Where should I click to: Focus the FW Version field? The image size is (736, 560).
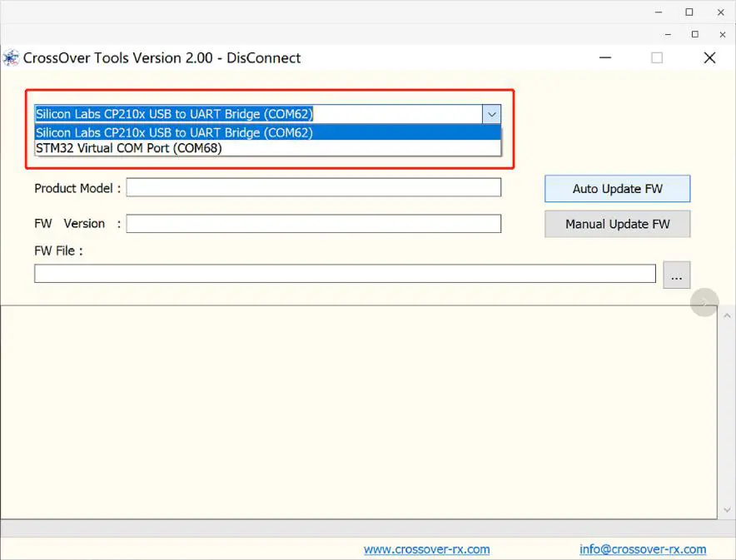click(314, 224)
